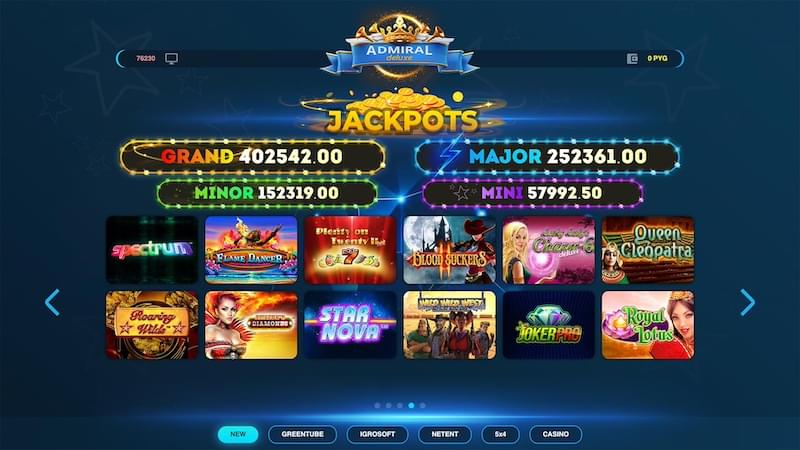Jump to the last page dot
This screenshot has height=450, width=800.
coord(422,406)
